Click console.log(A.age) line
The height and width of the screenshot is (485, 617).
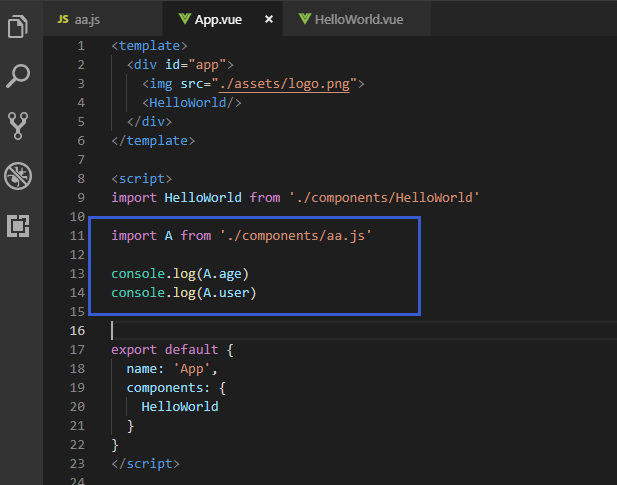pos(180,274)
